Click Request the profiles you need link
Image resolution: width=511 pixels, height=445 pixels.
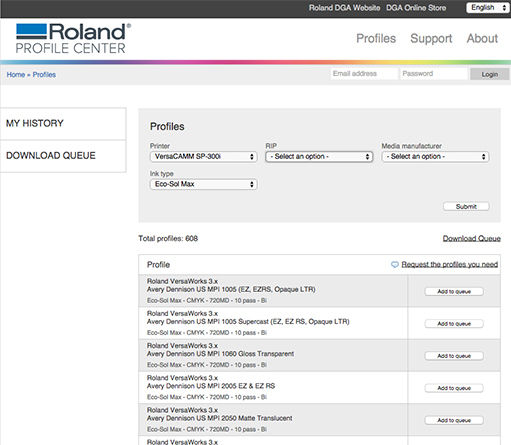(x=449, y=264)
